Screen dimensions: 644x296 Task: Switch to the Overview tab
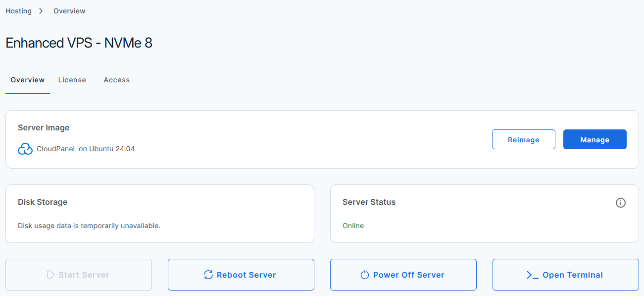tap(28, 80)
